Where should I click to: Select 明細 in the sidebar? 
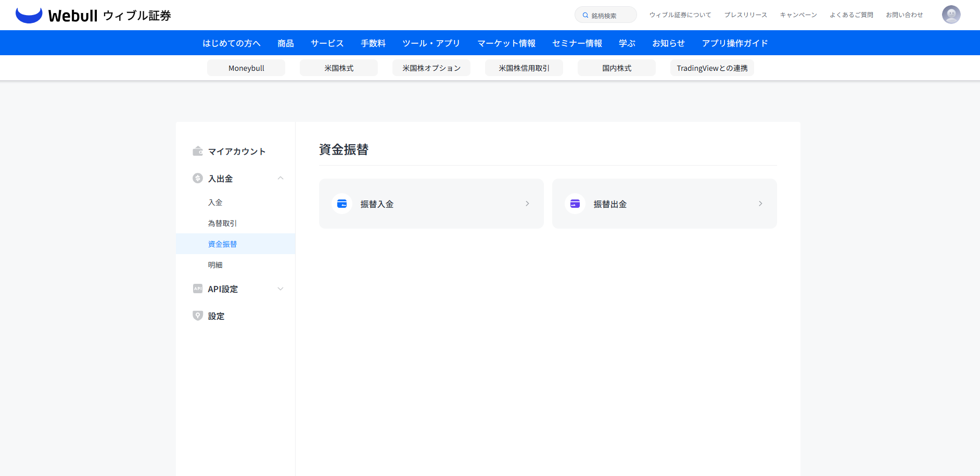click(x=215, y=265)
